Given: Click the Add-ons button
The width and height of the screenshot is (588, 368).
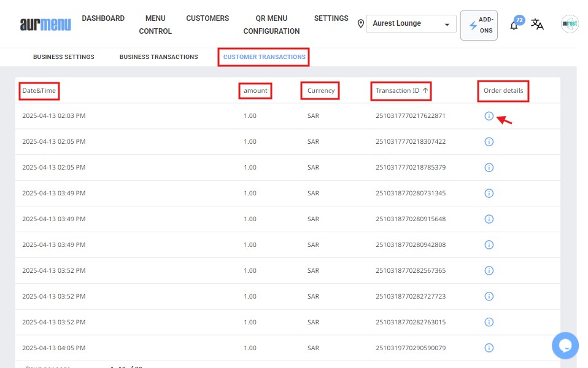Looking at the screenshot, I should [x=479, y=25].
